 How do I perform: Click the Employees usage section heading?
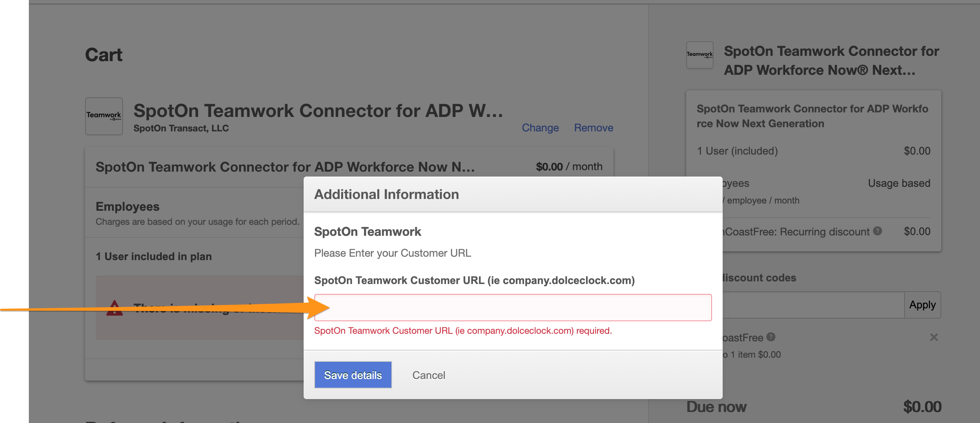pos(128,206)
